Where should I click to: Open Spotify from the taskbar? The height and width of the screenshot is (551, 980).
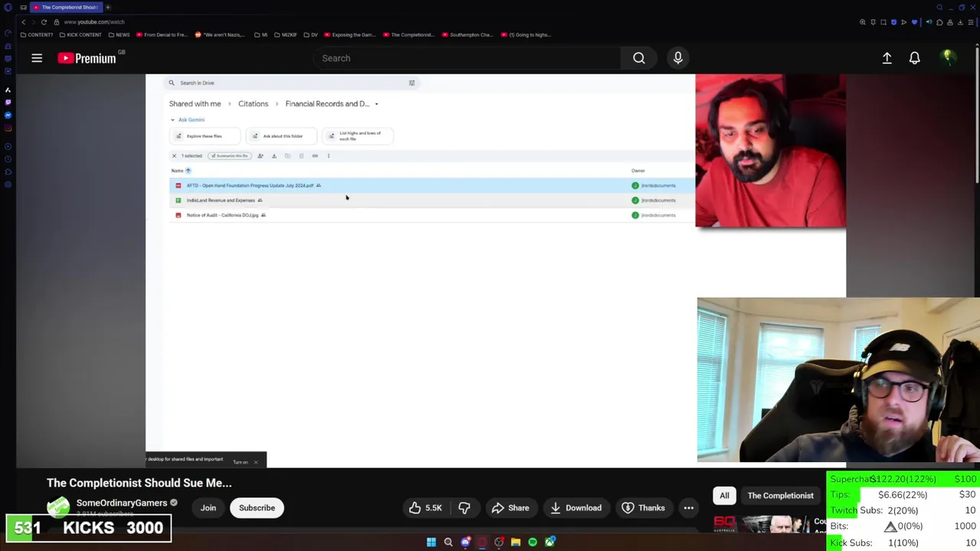point(532,542)
